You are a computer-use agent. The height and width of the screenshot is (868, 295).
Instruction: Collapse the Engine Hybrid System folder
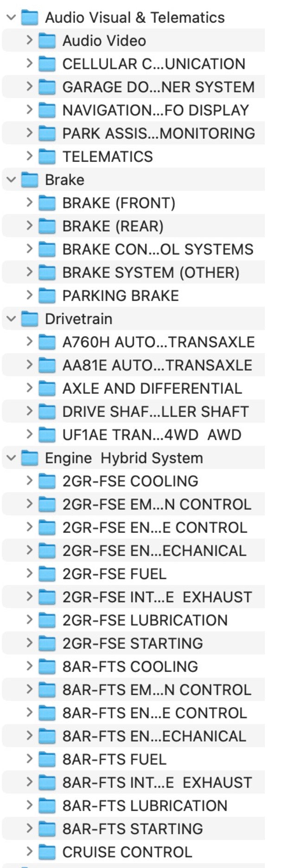[12, 458]
